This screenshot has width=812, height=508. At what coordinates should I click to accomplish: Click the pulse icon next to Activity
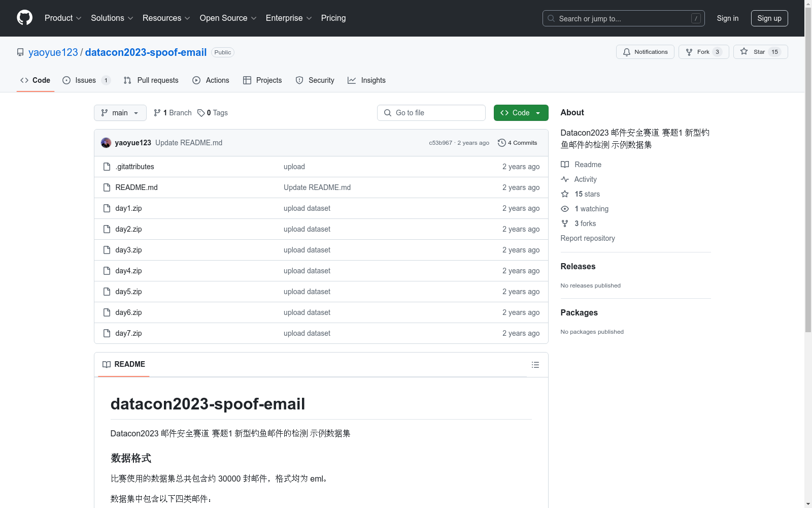(x=565, y=179)
